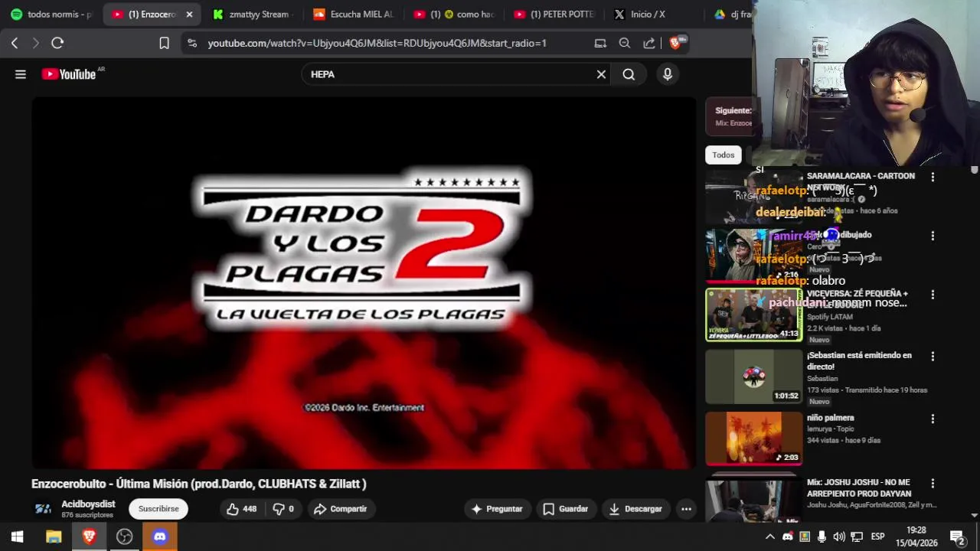
Task: Click the Descargar button
Action: click(635, 509)
